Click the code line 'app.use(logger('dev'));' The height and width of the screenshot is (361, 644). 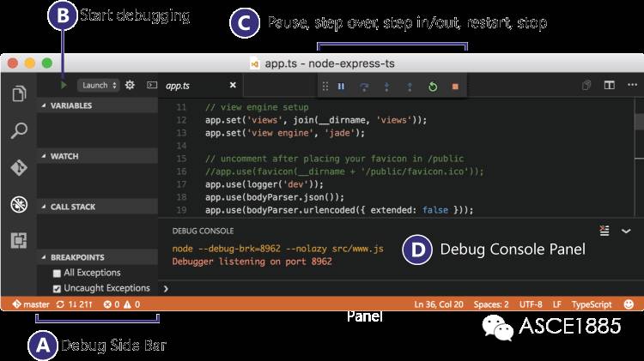(264, 184)
